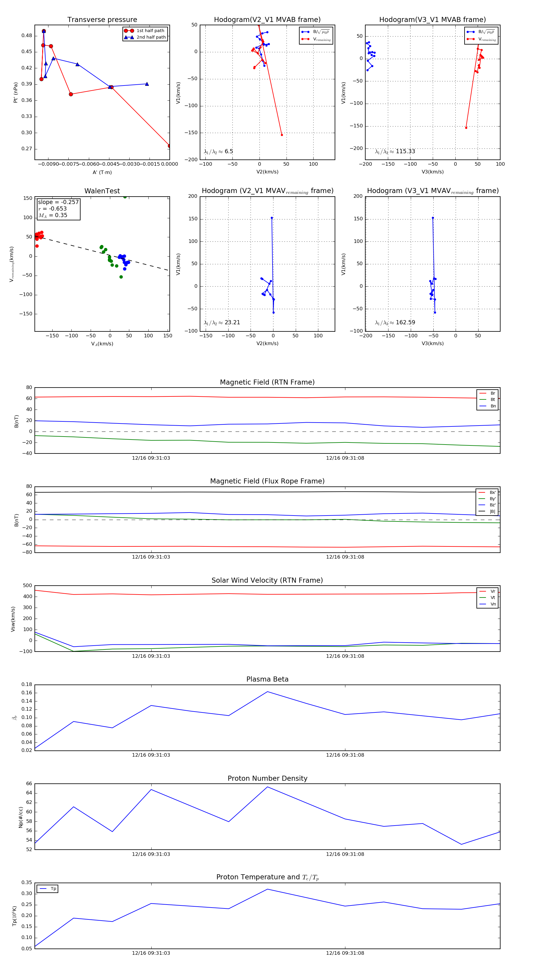Click the "Tp(10^6K)" y-axis label
The image size is (535, 980).
click(15, 916)
